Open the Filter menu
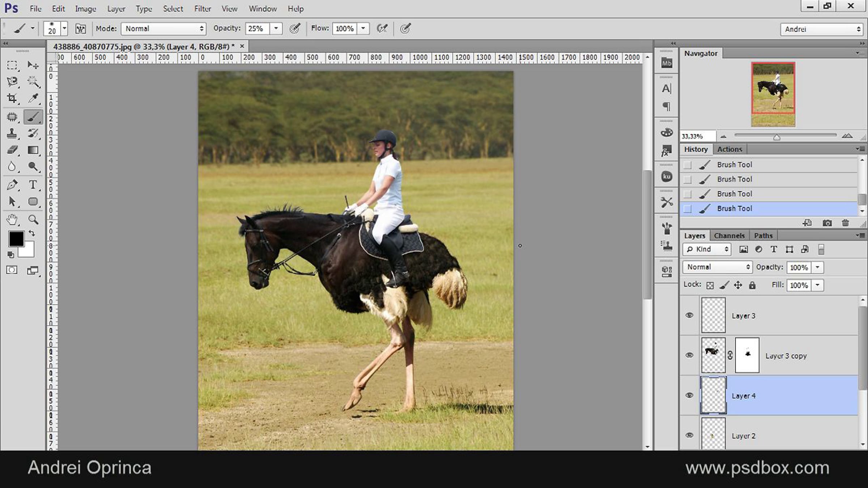 pos(202,9)
